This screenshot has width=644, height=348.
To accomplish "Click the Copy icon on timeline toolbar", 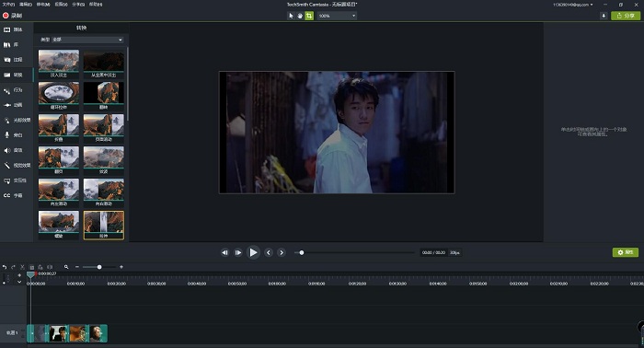I will 31,267.
